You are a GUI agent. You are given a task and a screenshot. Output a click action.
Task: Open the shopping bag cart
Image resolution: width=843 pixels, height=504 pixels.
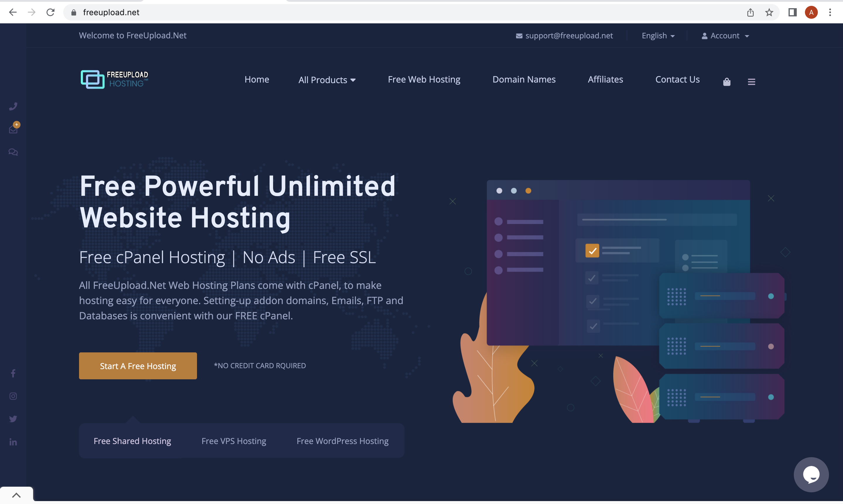[727, 81]
